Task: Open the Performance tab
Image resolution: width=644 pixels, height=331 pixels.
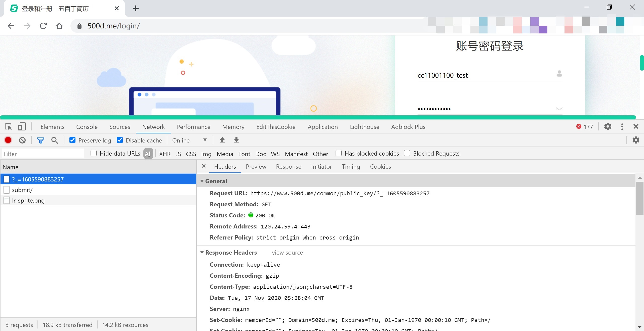Action: pyautogui.click(x=193, y=127)
